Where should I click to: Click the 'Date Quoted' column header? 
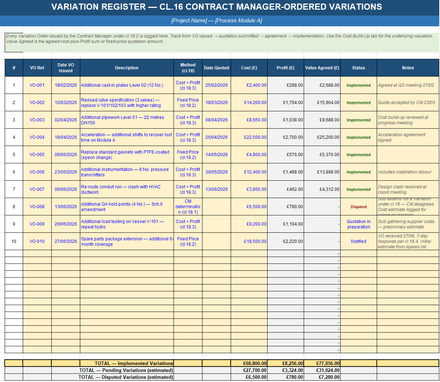point(216,68)
